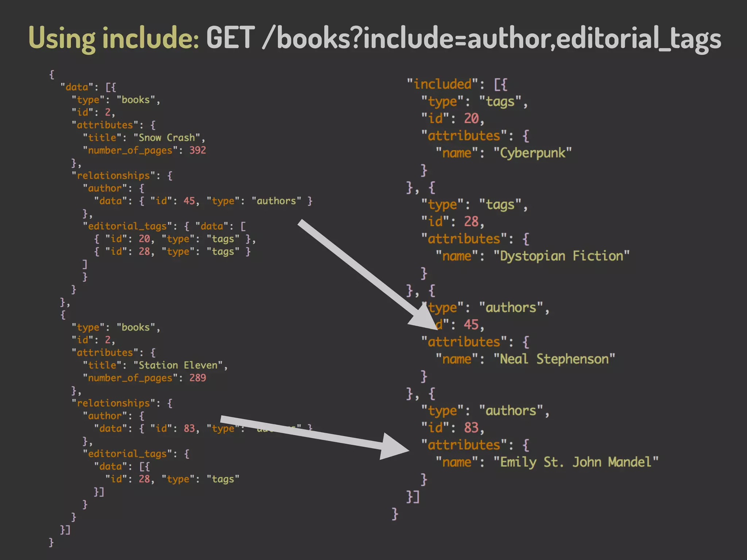The height and width of the screenshot is (560, 747).
Task: Select the "type": "tags" line above included id 28
Action: pos(475,205)
